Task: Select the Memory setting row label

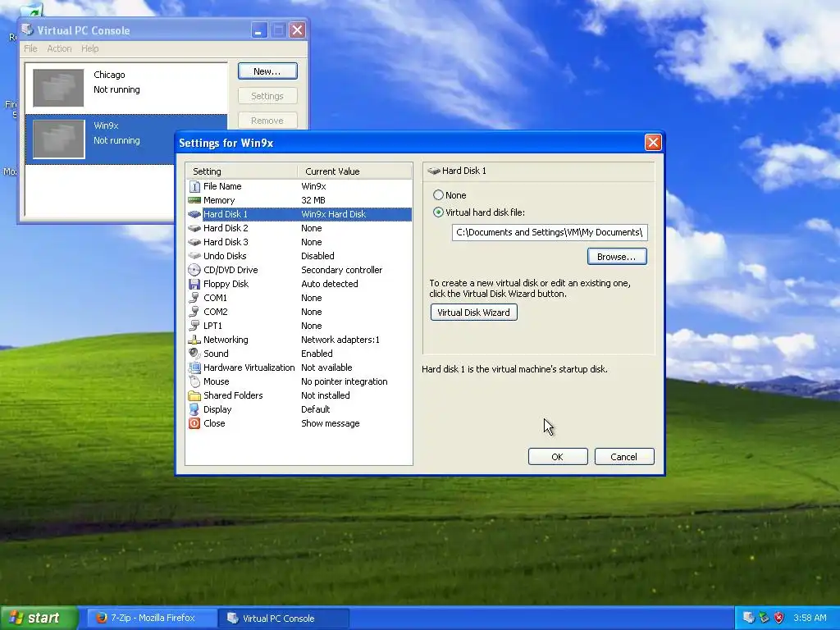Action: tap(219, 200)
